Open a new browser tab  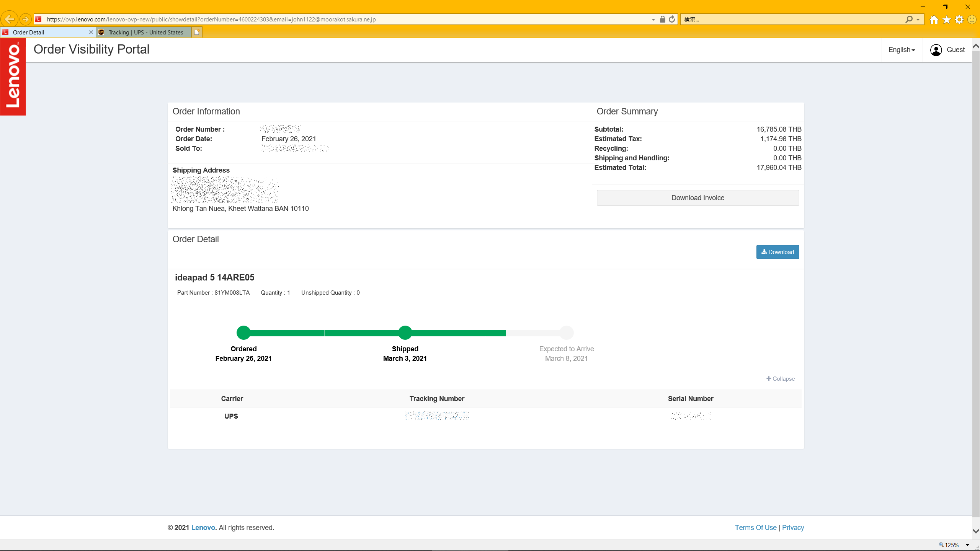197,32
